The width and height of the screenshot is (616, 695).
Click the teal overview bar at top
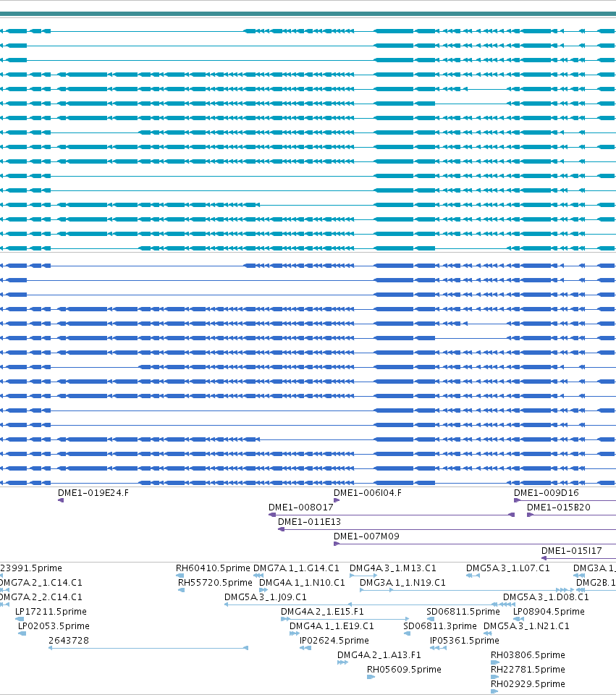[x=308, y=14]
